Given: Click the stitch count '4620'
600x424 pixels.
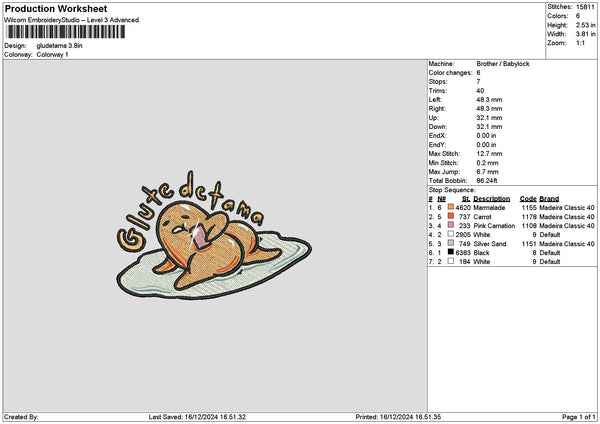Looking at the screenshot, I should (x=463, y=207).
